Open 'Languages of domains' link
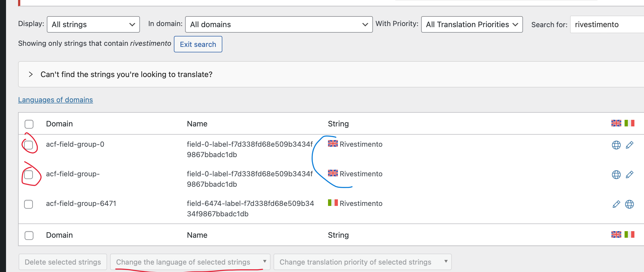 tap(56, 100)
